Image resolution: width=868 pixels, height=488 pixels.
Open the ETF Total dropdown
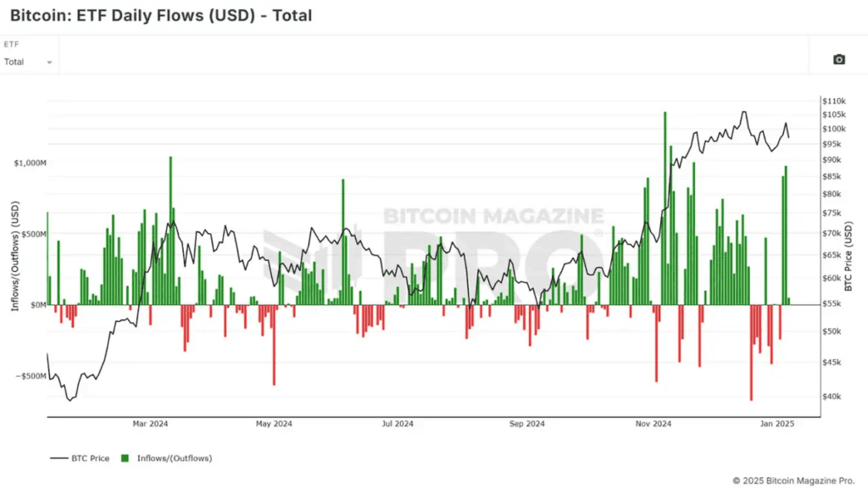(x=30, y=61)
